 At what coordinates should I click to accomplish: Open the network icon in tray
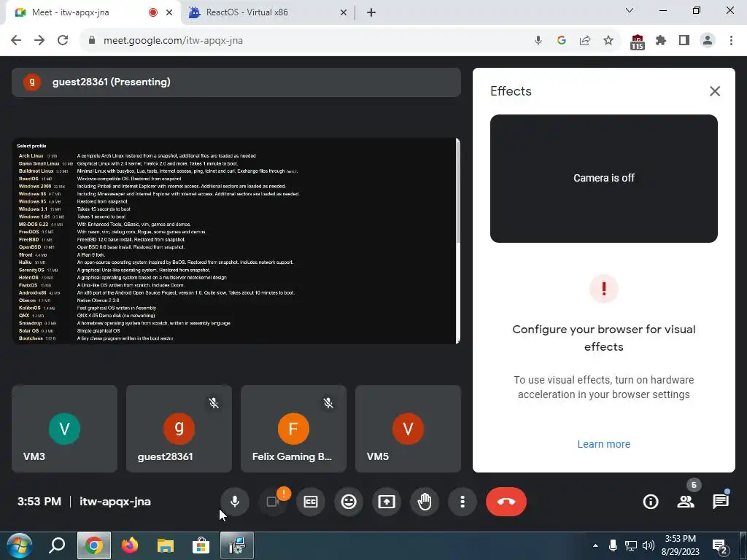pyautogui.click(x=631, y=545)
